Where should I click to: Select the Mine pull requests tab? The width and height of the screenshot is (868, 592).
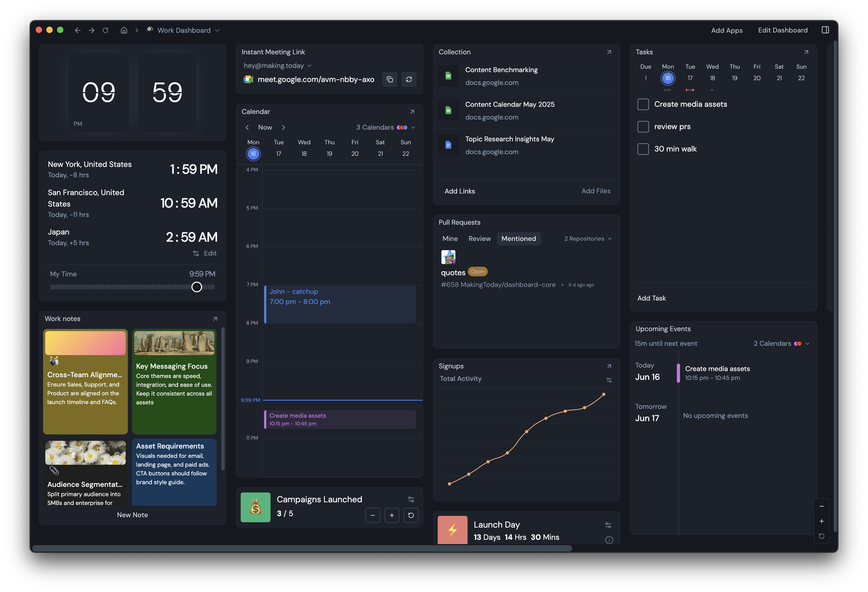click(x=450, y=239)
